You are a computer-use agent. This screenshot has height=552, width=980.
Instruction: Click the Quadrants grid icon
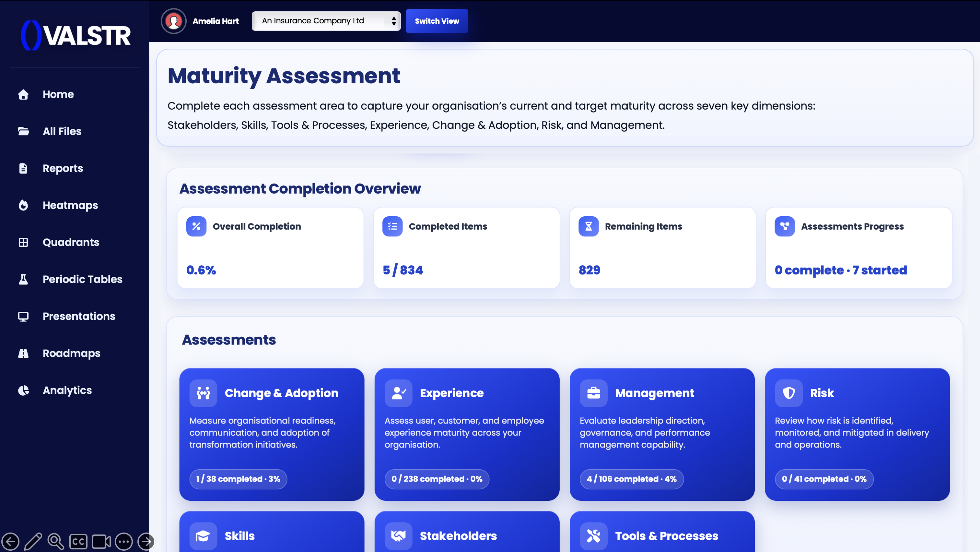pyautogui.click(x=23, y=242)
